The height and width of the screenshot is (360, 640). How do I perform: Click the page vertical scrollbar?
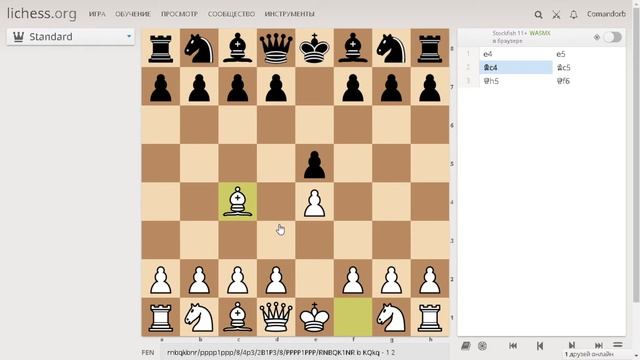[x=636, y=155]
